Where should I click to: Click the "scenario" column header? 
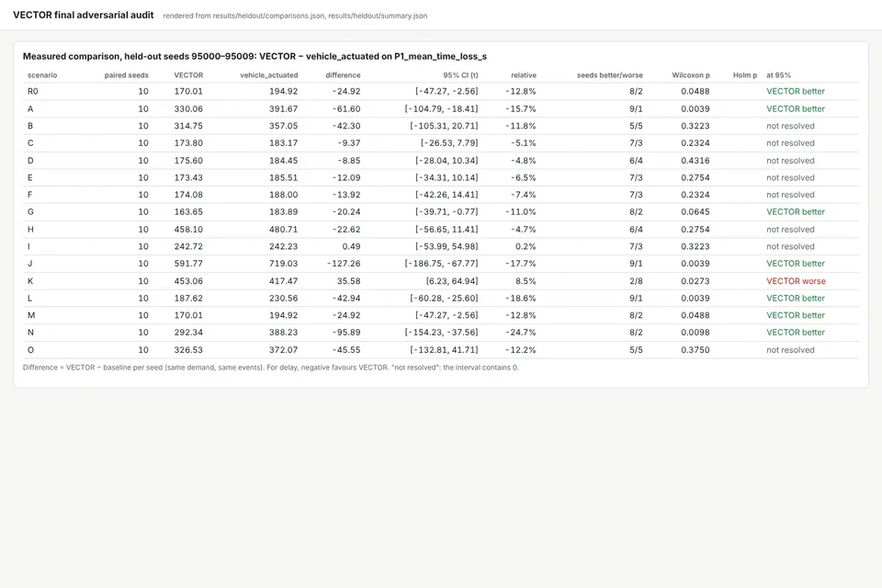42,74
